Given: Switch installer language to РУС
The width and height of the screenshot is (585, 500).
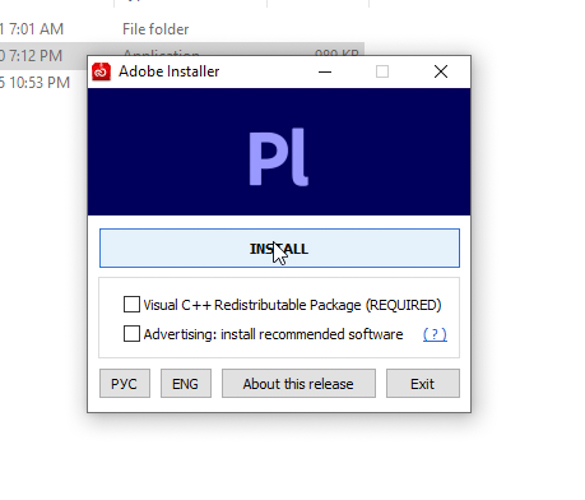Looking at the screenshot, I should 125,384.
